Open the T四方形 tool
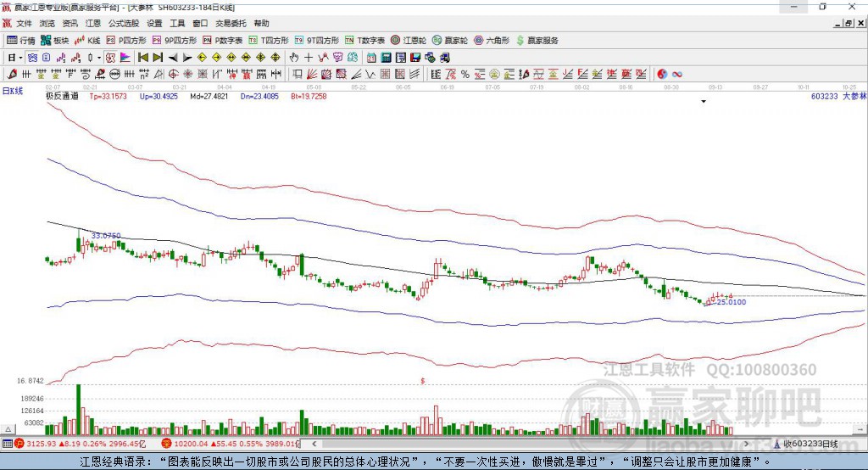Image resolution: width=868 pixels, height=470 pixels. click(269, 41)
